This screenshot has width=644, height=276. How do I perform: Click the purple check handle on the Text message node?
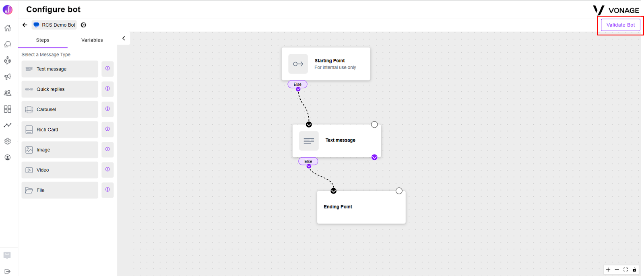(x=374, y=157)
